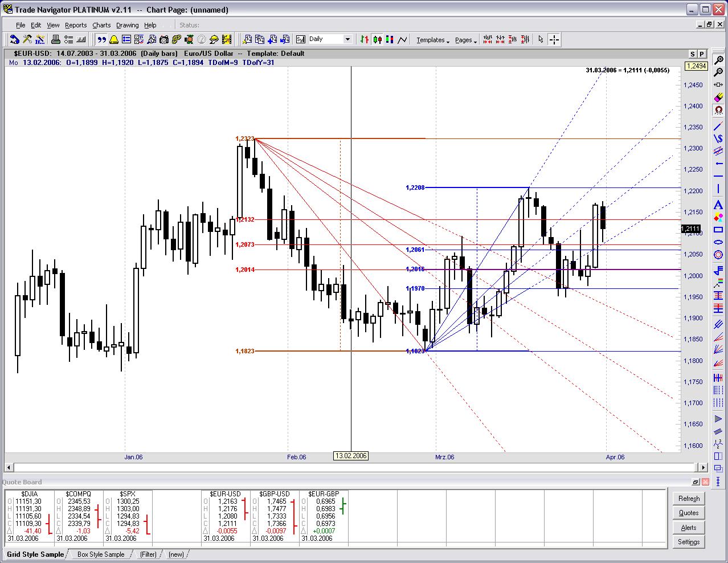Screen dimensions: 728x563
Task: Toggle the crosshair cursor tool
Action: pos(554,39)
